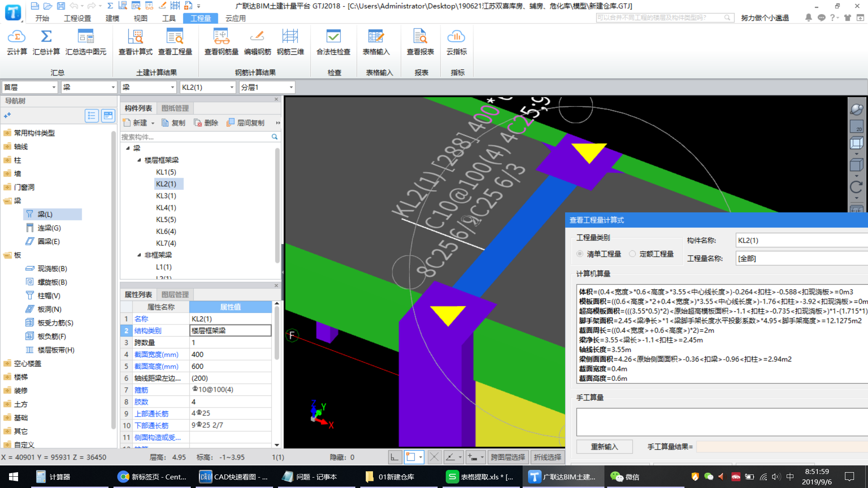868x488 pixels.
Task: Click the property list scrollbar down arrow
Action: (277, 445)
